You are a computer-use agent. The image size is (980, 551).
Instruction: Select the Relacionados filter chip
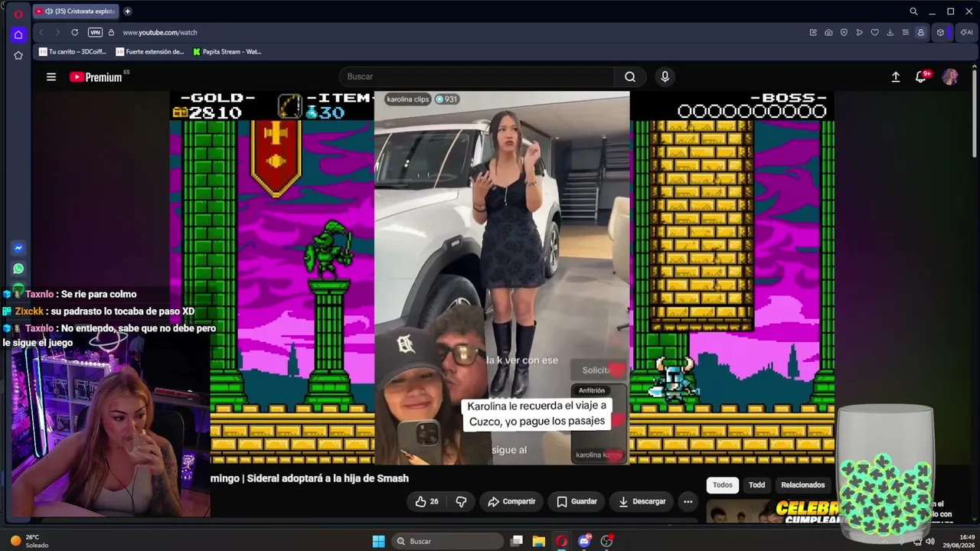(802, 485)
